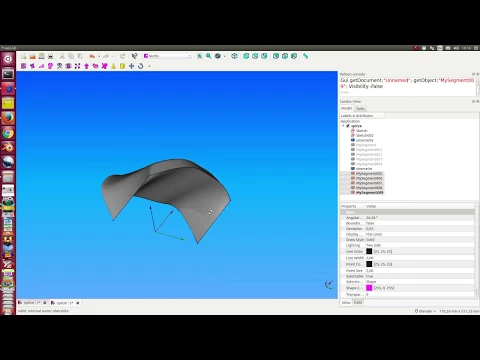480x360 pixels.
Task: Click the yellow cylinder tool icon
Action: pos(122,66)
